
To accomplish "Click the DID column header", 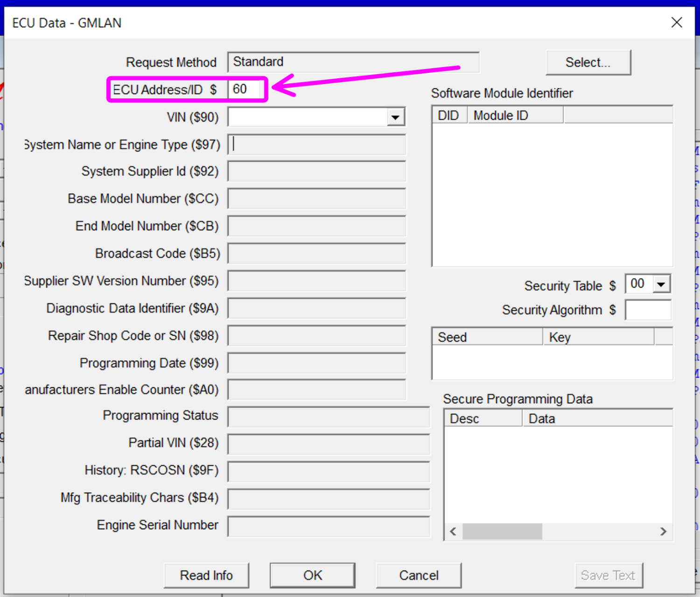I will pyautogui.click(x=450, y=115).
